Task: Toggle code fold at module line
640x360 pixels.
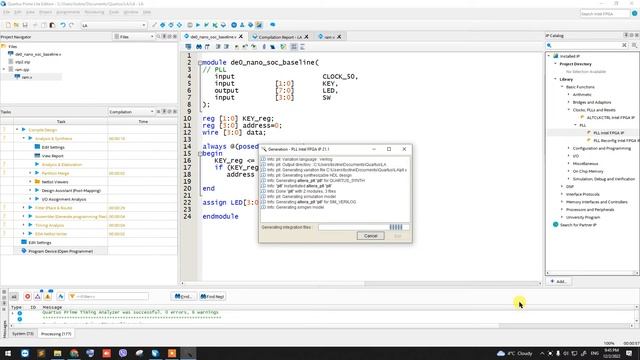Action: [x=200, y=63]
